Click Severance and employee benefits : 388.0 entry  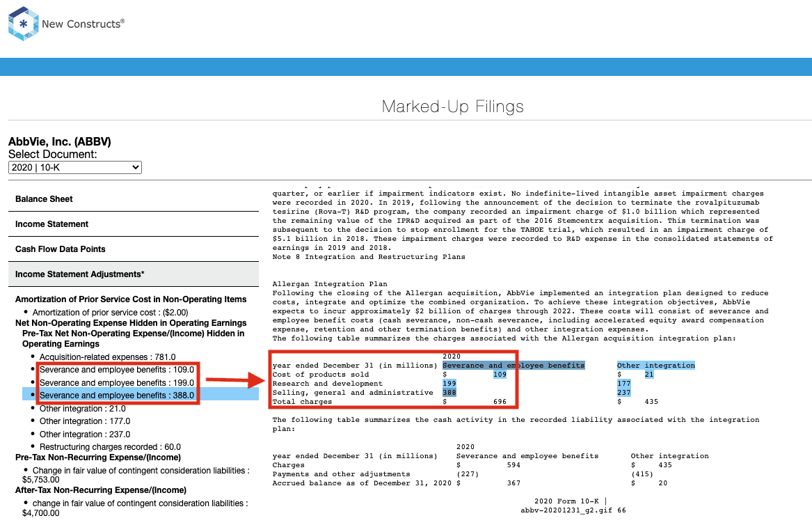pos(117,395)
